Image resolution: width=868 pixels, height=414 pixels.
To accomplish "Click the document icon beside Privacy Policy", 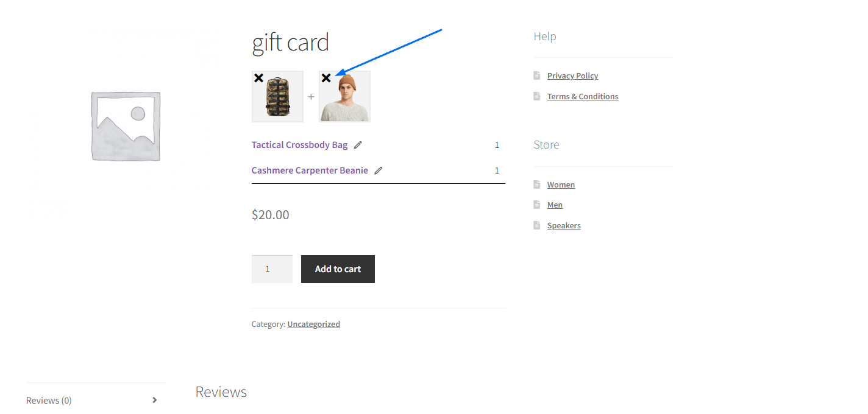I will (x=537, y=75).
